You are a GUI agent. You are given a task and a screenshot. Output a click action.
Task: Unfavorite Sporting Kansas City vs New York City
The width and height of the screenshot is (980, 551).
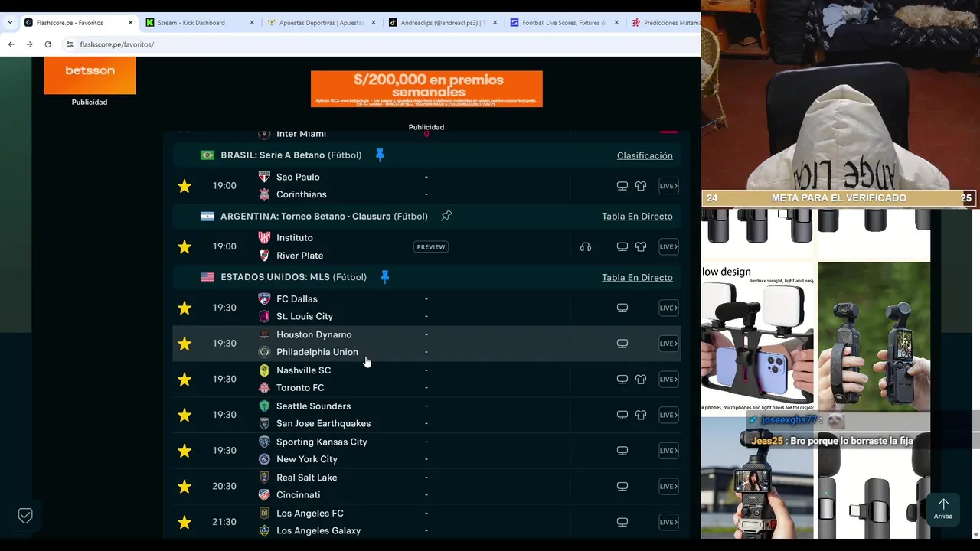185,451
